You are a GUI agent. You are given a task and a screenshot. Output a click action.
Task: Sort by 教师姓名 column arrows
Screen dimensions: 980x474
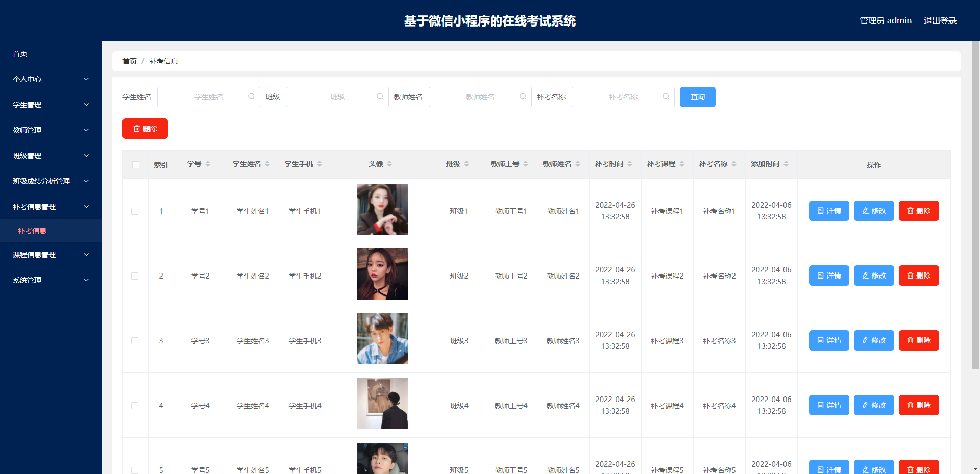[578, 164]
